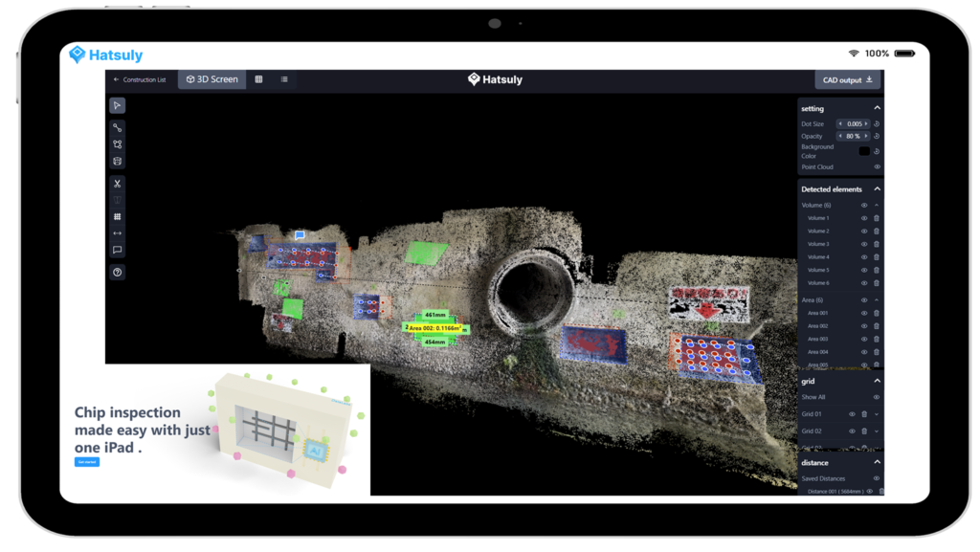Expand Grid 01 details chevron
The image size is (980, 552).
[x=877, y=414]
